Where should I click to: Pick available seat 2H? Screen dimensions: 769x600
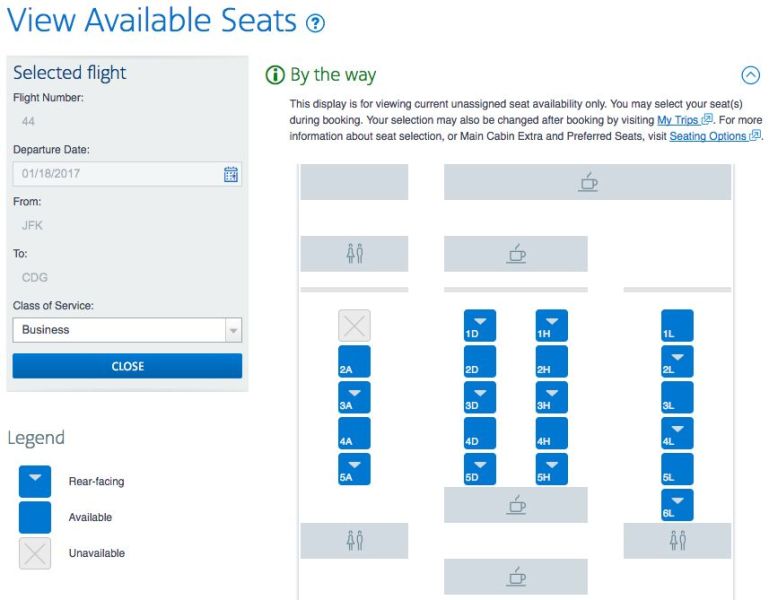coord(551,362)
